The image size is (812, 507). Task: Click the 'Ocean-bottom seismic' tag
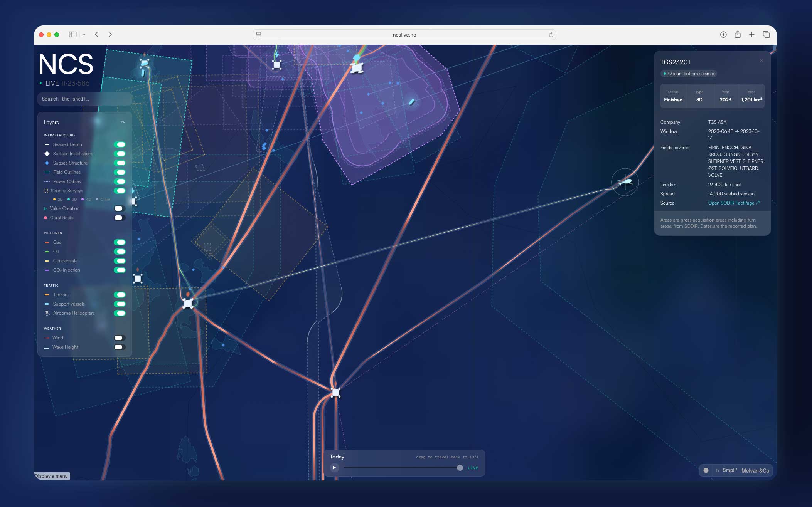click(x=689, y=74)
